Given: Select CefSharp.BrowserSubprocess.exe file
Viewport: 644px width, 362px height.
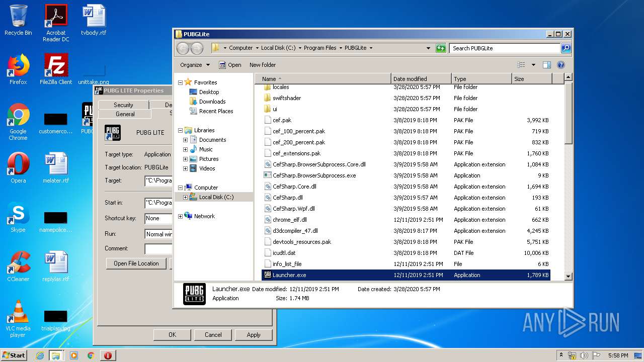Looking at the screenshot, I should (406, 175).
